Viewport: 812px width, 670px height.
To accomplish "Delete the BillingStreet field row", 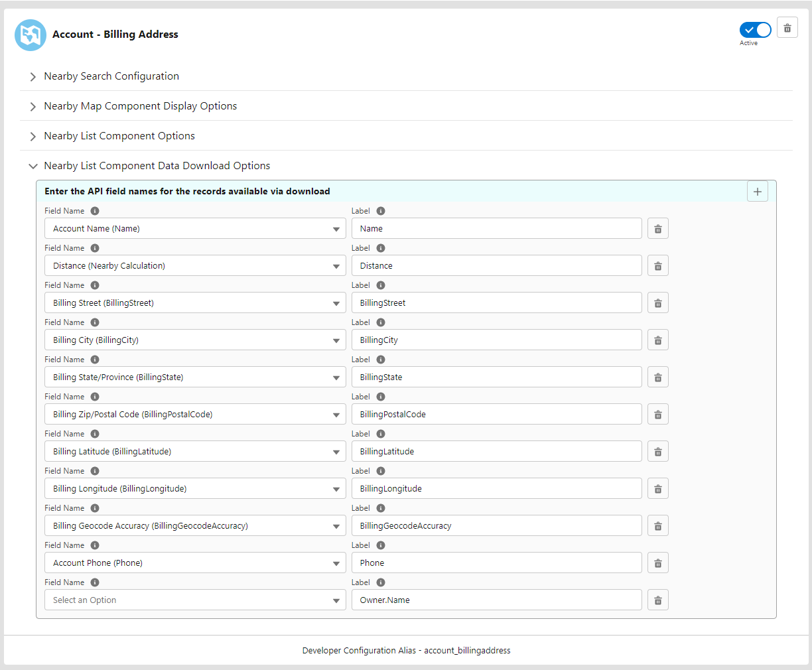I will coord(657,302).
